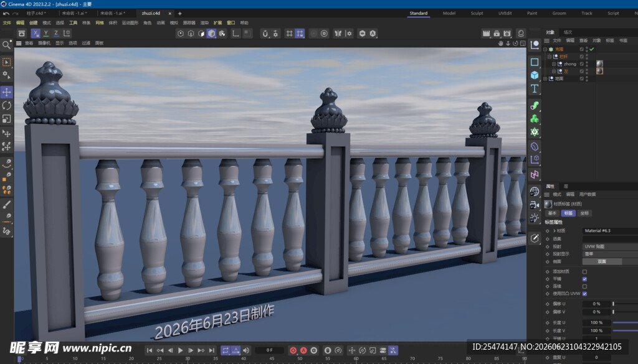Go to the start of the timeline
The width and height of the screenshot is (638, 364).
(150, 350)
